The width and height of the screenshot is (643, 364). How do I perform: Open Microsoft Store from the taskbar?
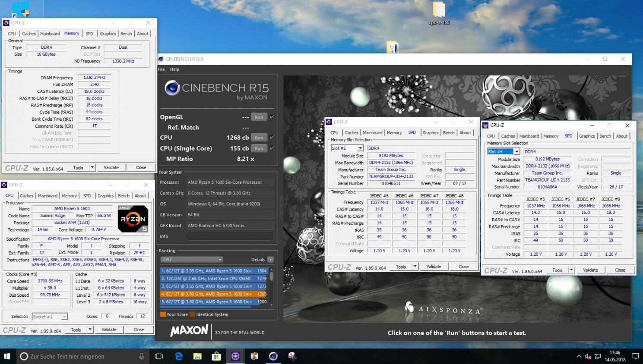[x=216, y=356]
